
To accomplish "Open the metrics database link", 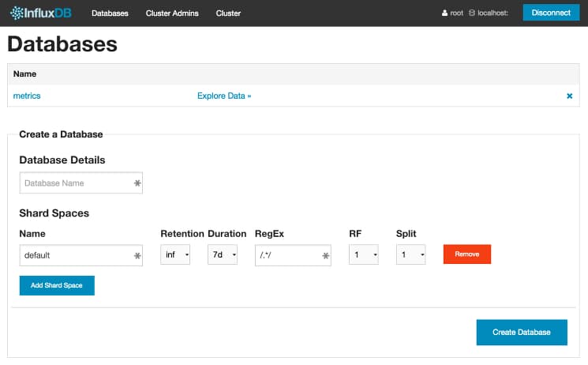I will 27,96.
